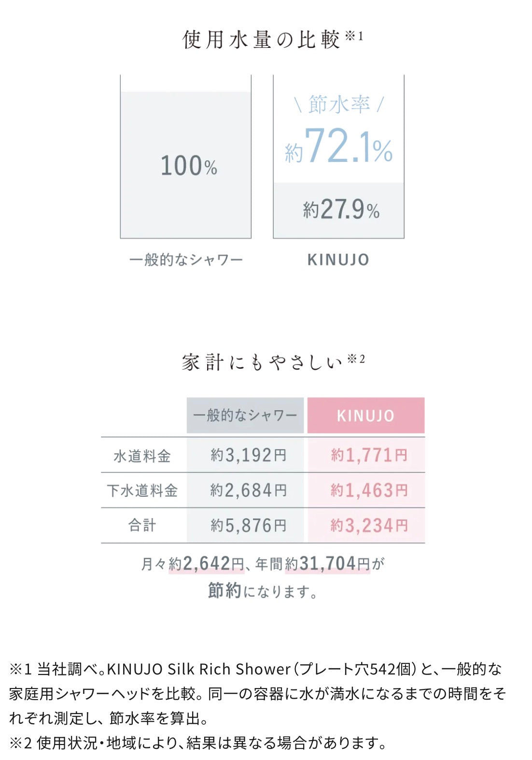Click the 約1,771円 KINUJO cell
The width and height of the screenshot is (532, 760).
pyautogui.click(x=369, y=455)
